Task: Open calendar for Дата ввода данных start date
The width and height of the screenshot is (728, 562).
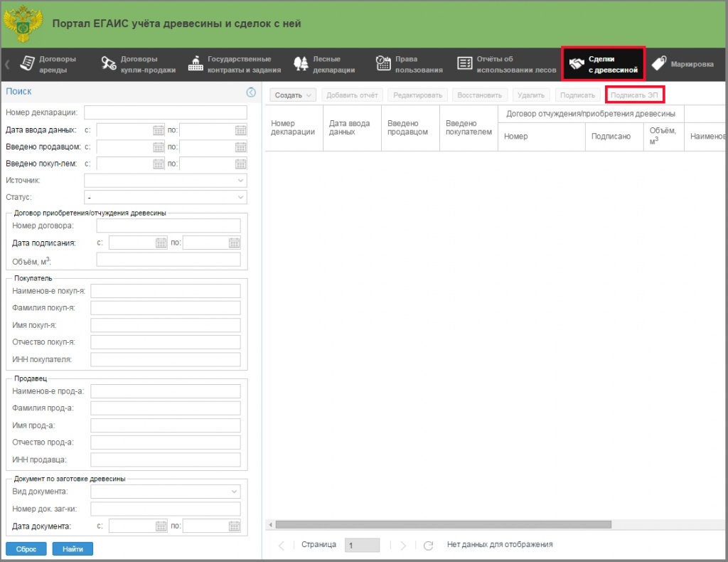Action: 159,130
